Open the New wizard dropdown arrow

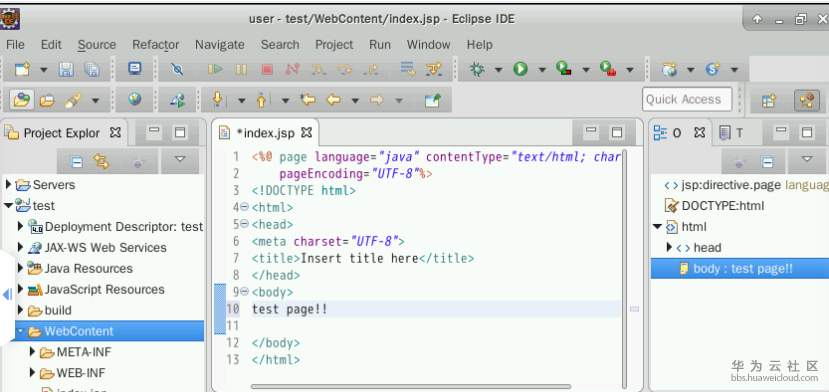pos(44,70)
